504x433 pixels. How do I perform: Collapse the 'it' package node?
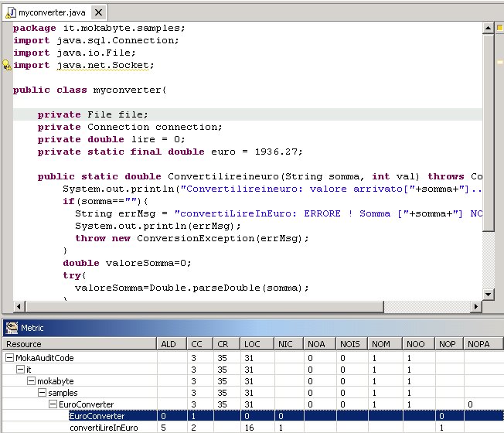click(x=21, y=370)
